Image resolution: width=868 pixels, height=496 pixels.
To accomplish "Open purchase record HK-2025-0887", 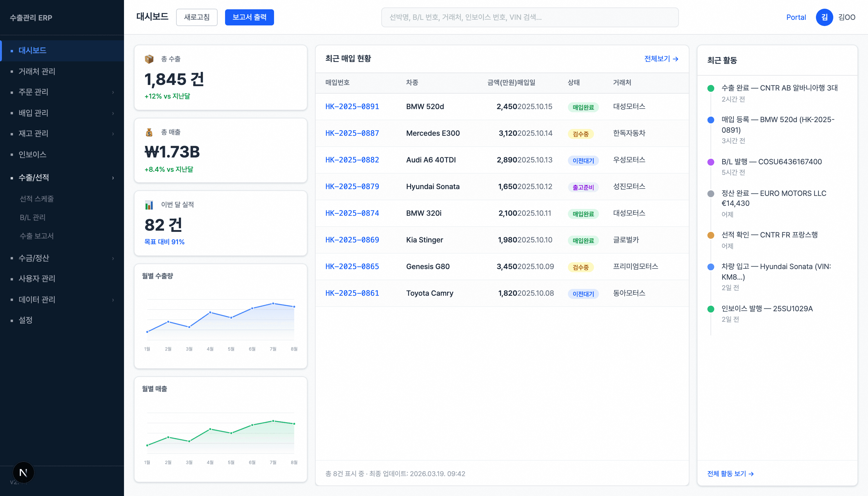I will (352, 133).
